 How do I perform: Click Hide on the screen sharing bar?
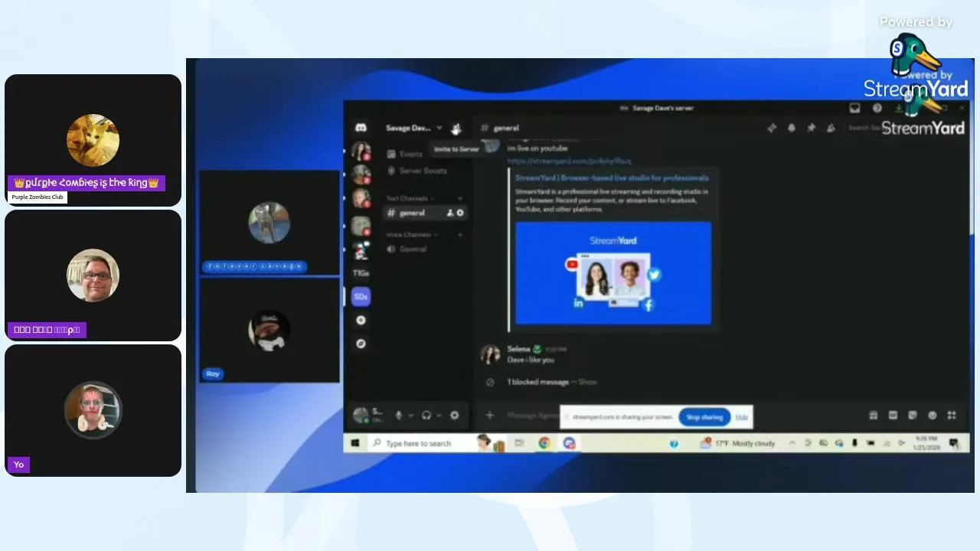742,417
